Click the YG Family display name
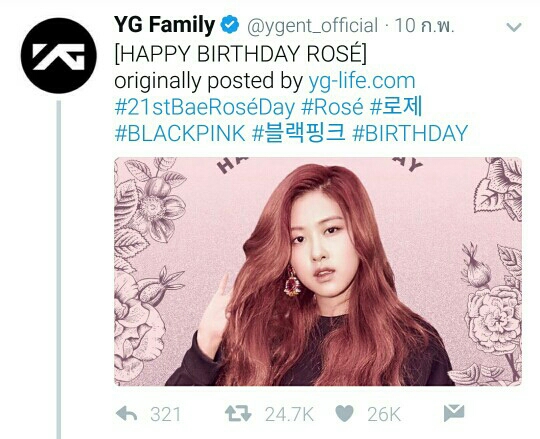The height and width of the screenshot is (439, 540). 165,25
